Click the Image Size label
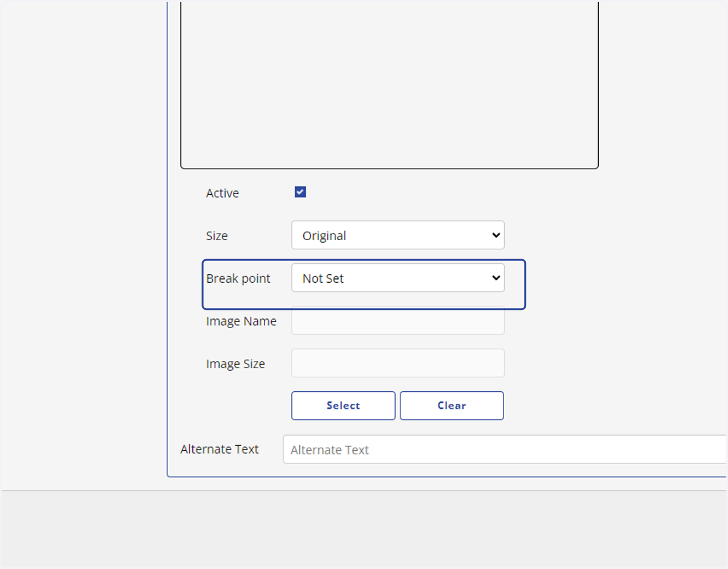Viewport: 728px width, 569px height. pos(235,364)
